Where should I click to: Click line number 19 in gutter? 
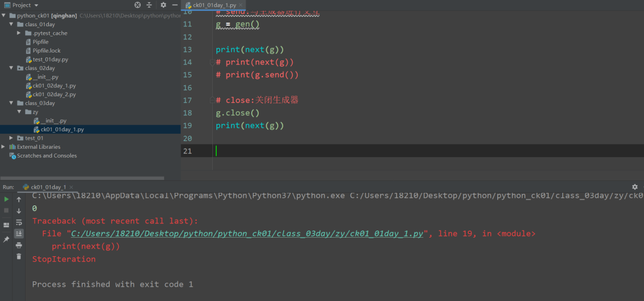click(187, 125)
